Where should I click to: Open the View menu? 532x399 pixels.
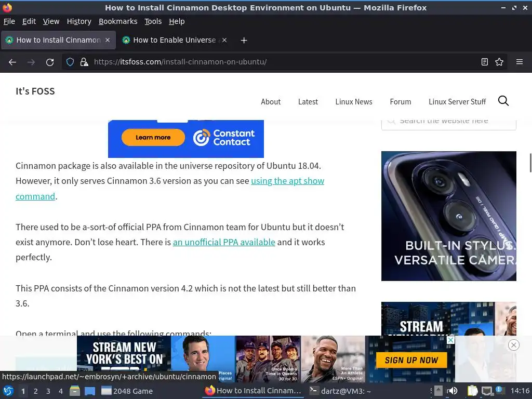[51, 21]
